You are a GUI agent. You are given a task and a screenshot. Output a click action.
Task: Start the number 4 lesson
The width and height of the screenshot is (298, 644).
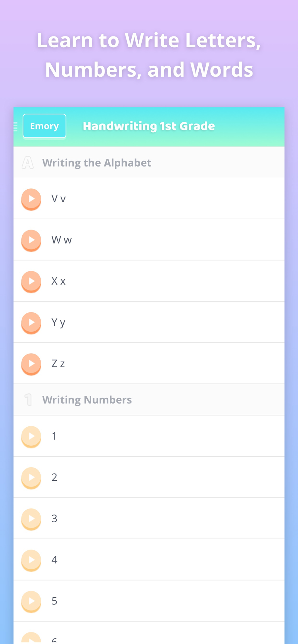click(x=31, y=561)
